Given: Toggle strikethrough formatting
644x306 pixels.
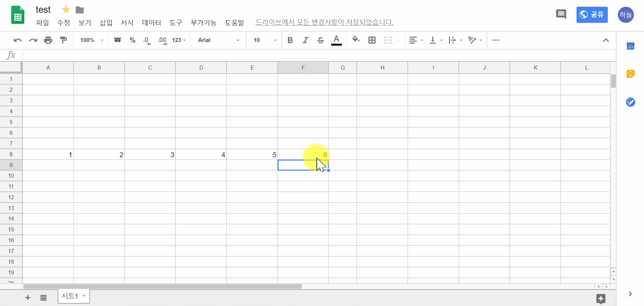Looking at the screenshot, I should 320,40.
